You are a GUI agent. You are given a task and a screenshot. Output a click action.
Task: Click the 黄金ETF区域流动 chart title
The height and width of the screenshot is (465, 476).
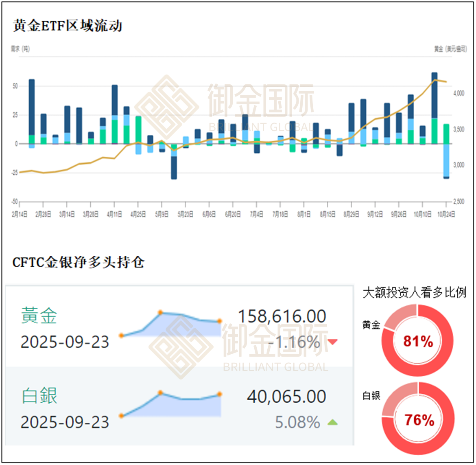[x=67, y=26]
